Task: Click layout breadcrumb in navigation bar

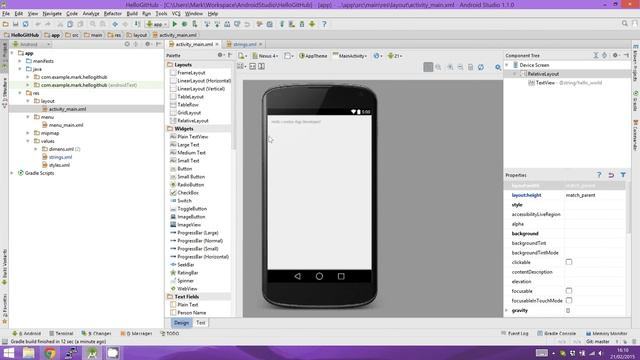Action: click(x=137, y=35)
